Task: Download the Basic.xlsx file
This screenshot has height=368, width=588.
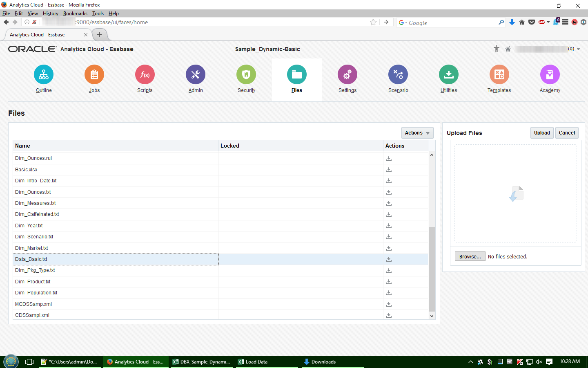Action: pos(389,170)
